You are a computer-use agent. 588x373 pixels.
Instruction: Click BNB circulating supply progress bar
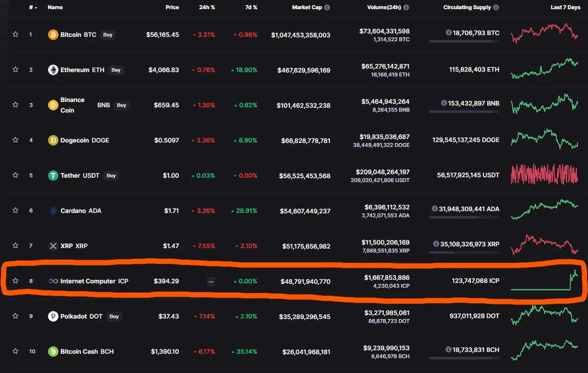(x=464, y=112)
